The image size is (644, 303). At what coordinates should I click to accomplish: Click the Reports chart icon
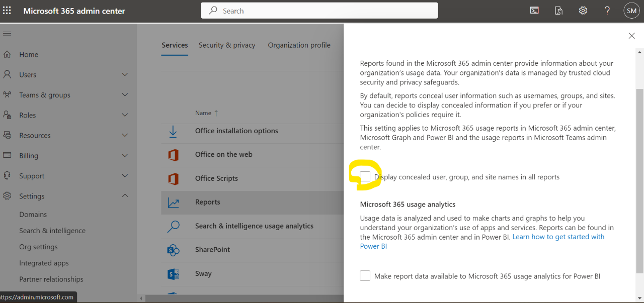coord(173,203)
